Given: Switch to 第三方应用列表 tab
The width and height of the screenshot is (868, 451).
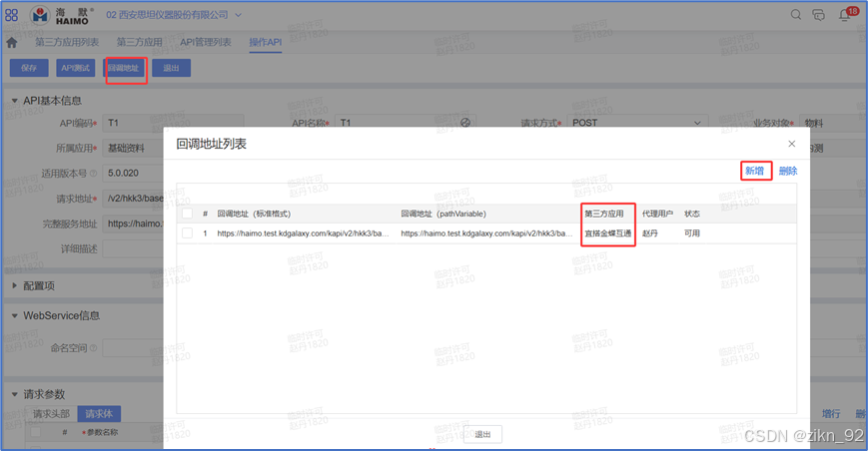Looking at the screenshot, I should tap(67, 42).
